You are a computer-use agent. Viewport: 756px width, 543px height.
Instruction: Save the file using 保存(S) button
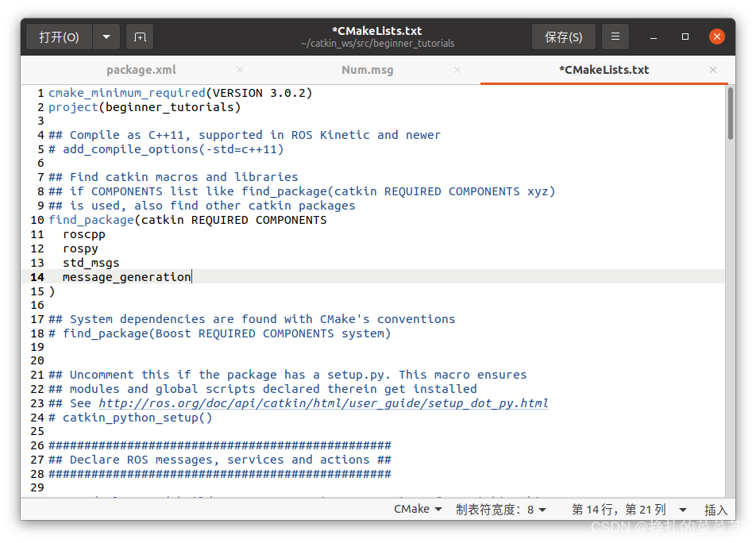pos(564,37)
